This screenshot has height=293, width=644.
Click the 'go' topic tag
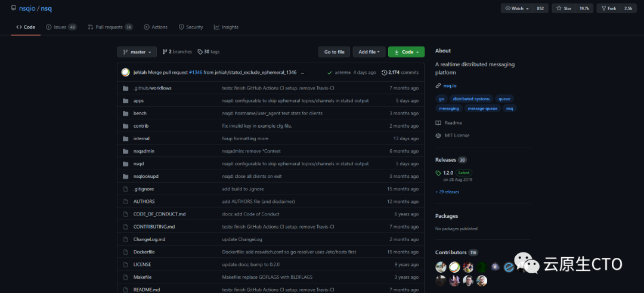click(441, 99)
